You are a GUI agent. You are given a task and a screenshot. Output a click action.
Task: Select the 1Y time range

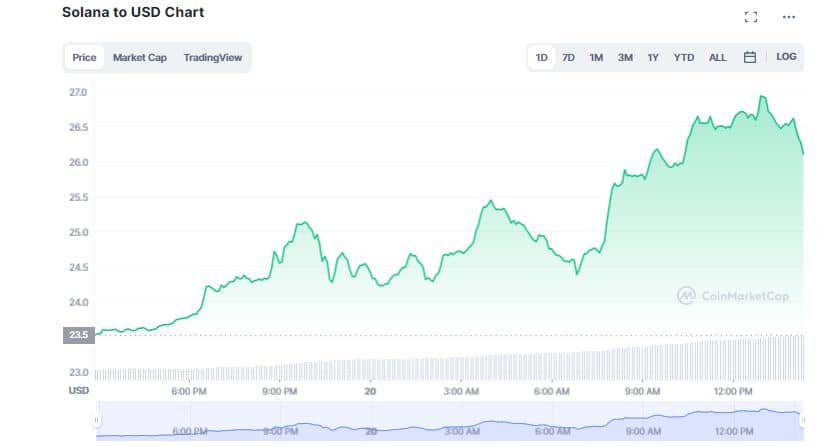tap(653, 57)
